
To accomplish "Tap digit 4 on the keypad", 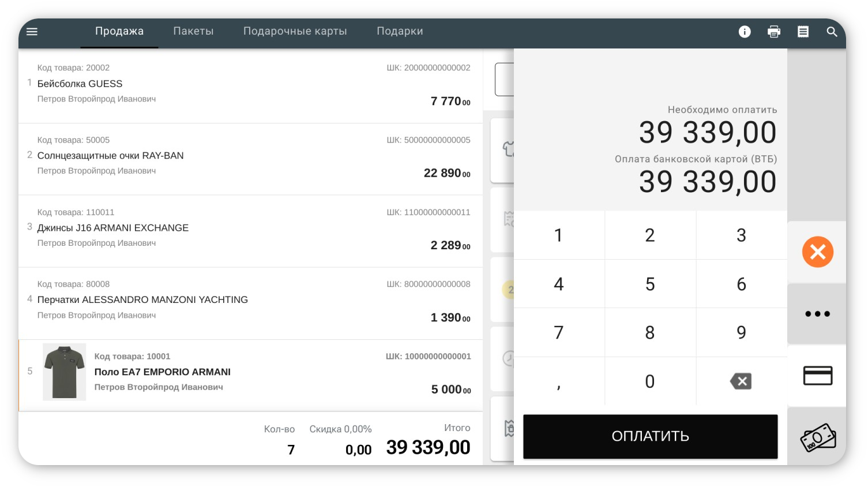I will pyautogui.click(x=559, y=284).
